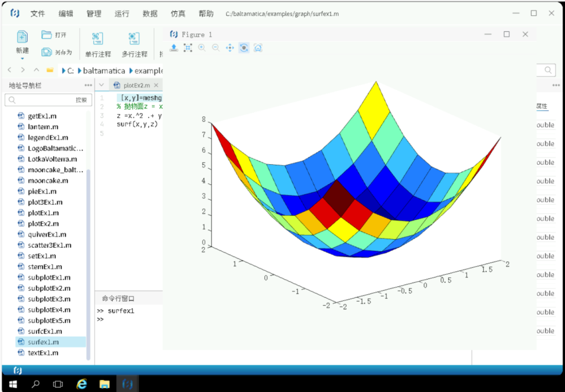The height and width of the screenshot is (392, 565).
Task: Click the export icon in Figure 1 toolbar
Action: coord(174,48)
